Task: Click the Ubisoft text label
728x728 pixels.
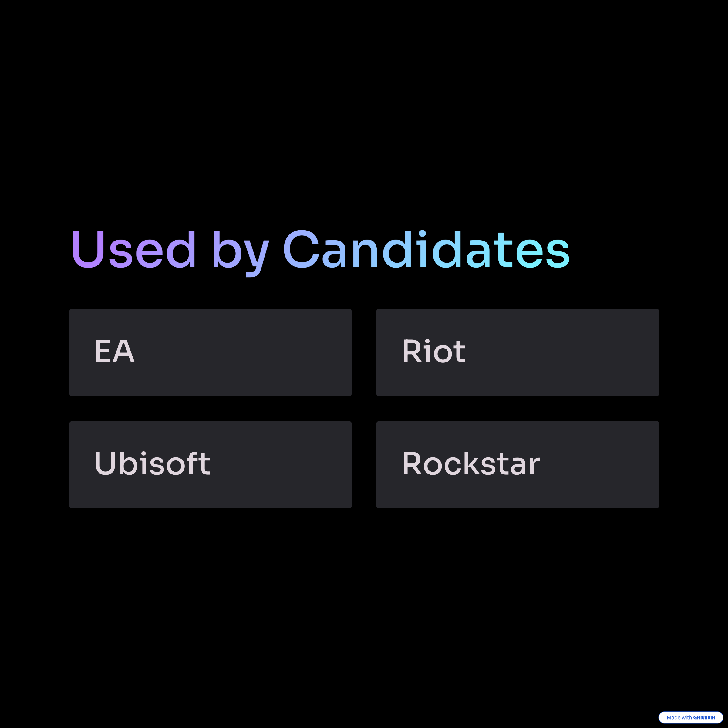Action: 153,463
